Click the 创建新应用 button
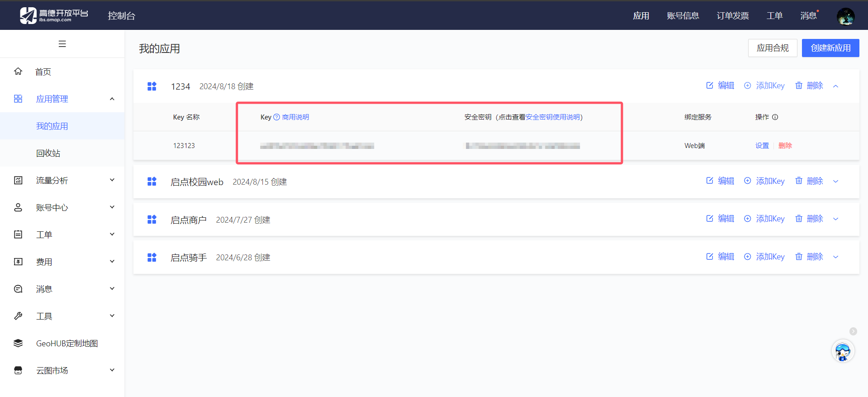Screen dimensions: 868x397 tap(830, 48)
